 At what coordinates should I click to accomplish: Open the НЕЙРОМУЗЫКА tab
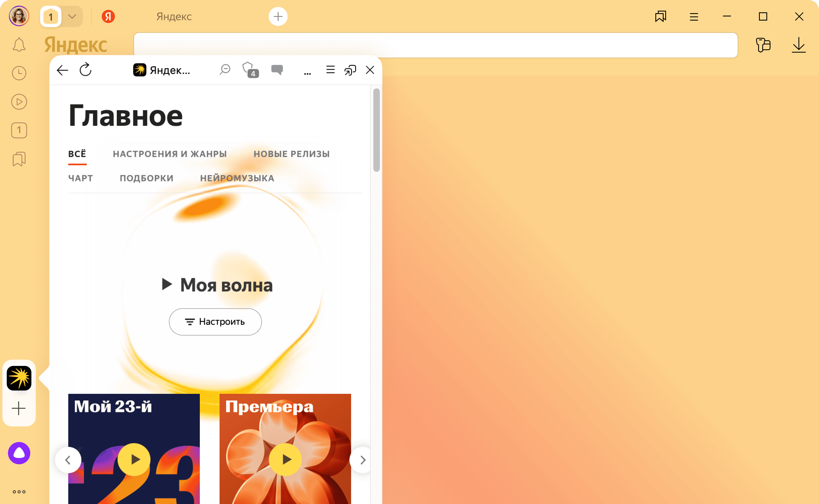pos(237,178)
